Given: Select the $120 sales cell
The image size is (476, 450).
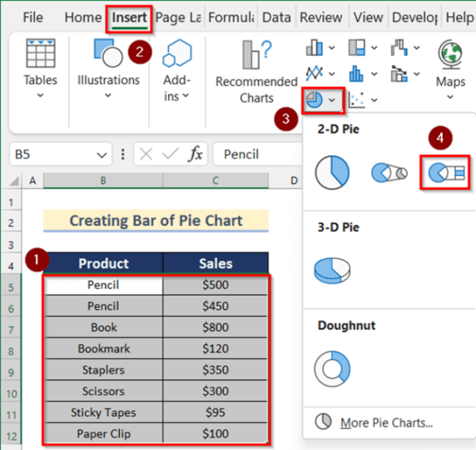Looking at the screenshot, I should (x=216, y=348).
